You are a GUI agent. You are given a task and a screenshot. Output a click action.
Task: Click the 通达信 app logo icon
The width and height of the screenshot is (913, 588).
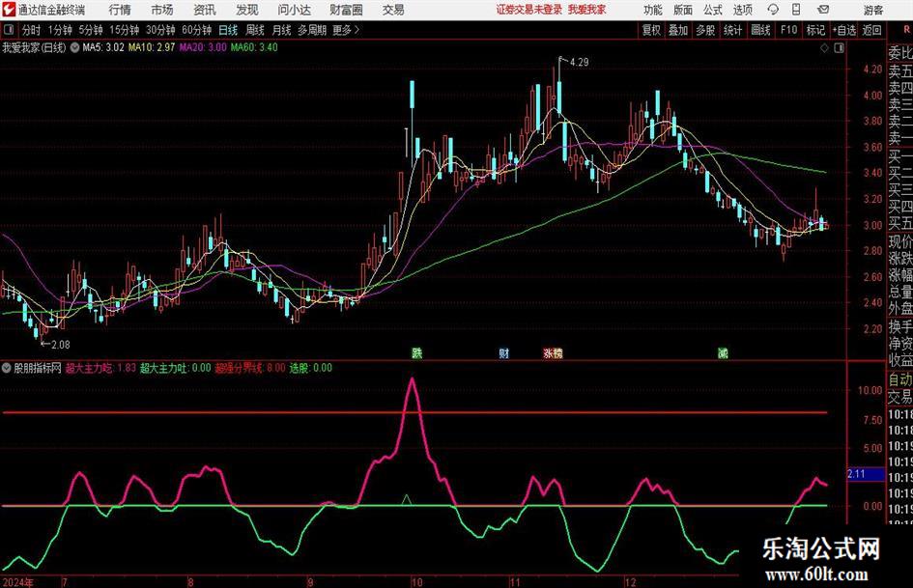9,10
